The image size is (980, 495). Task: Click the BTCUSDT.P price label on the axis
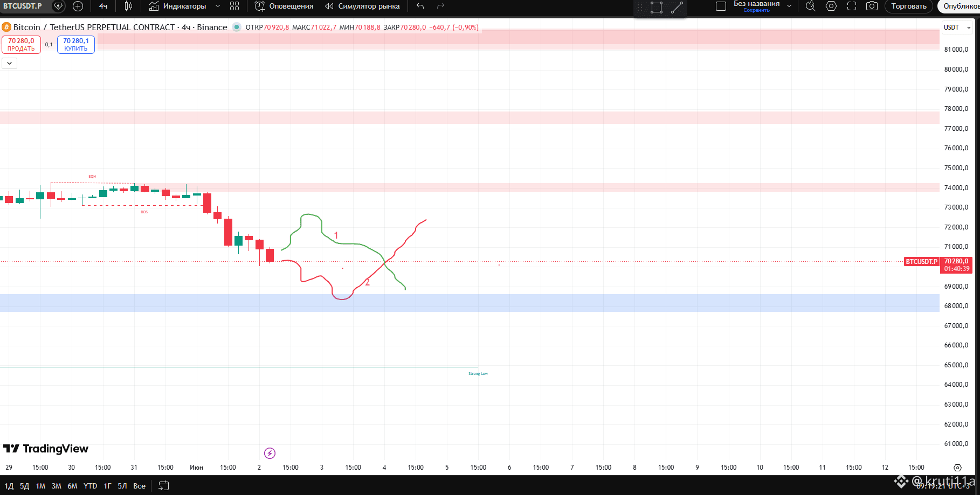pos(922,261)
